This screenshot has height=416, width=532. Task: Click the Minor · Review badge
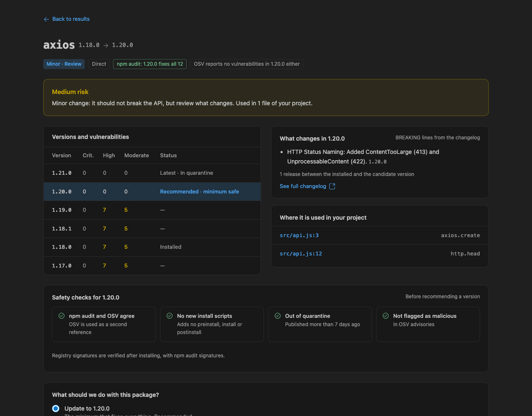(64, 64)
